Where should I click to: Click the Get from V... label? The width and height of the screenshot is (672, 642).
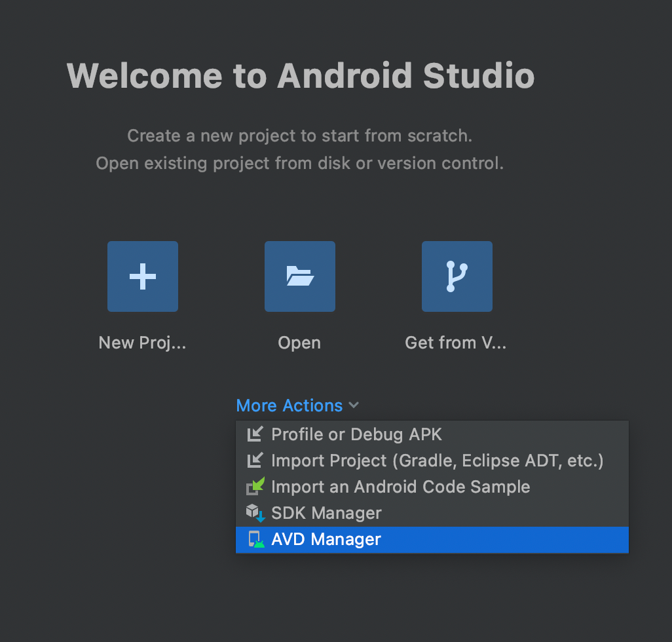pos(456,343)
